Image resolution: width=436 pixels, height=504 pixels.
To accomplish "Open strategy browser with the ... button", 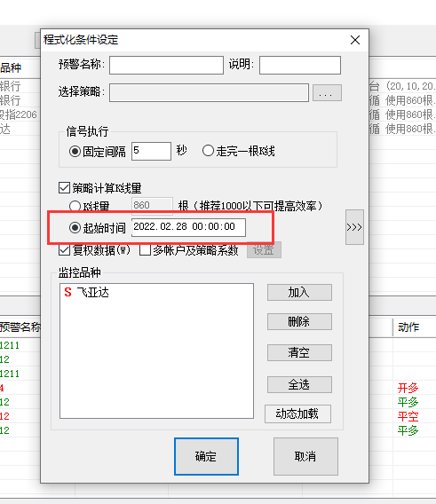I will point(327,93).
